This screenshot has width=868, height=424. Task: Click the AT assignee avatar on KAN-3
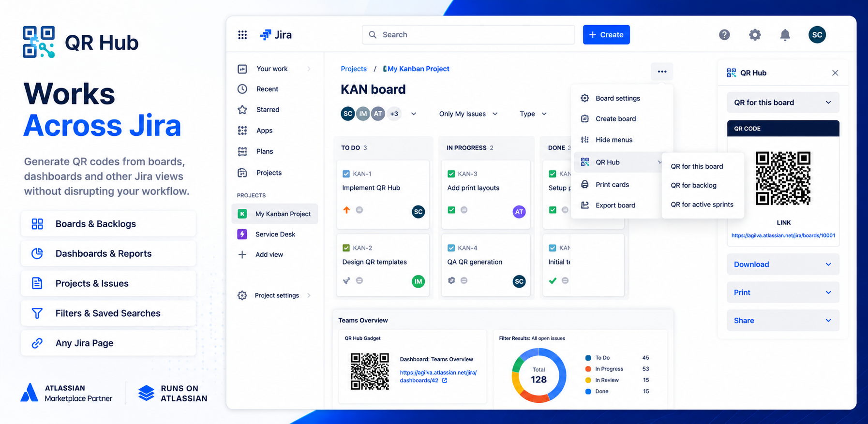[519, 212]
